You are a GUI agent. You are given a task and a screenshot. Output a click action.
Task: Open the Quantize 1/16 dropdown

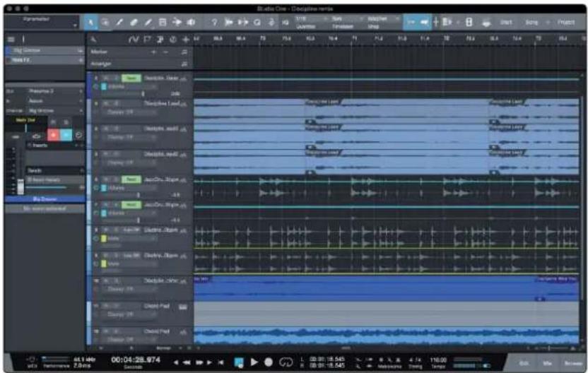click(x=310, y=19)
